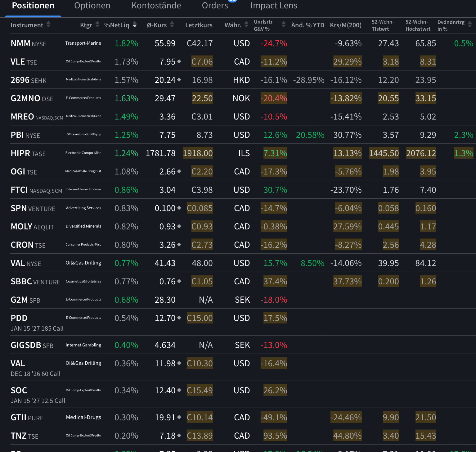Click diamond marker beside OGI average price
Image resolution: width=476 pixels, height=452 pixels.
(179, 171)
